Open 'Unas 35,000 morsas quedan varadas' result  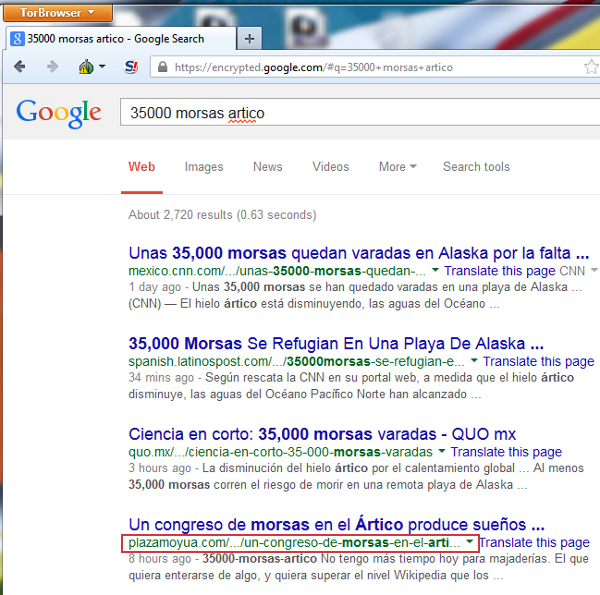click(358, 252)
